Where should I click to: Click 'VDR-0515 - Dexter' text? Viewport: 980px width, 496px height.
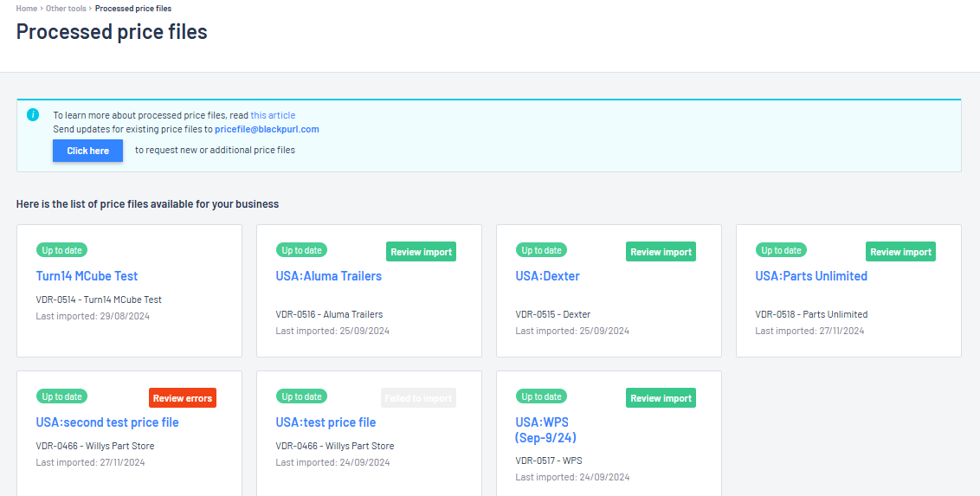(x=553, y=314)
